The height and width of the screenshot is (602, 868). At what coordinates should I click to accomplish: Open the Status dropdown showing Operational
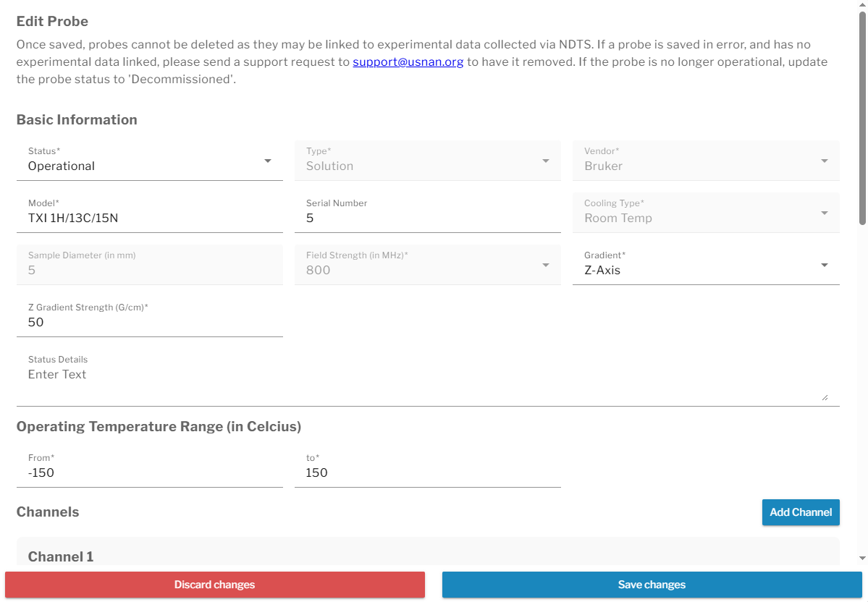click(x=149, y=161)
